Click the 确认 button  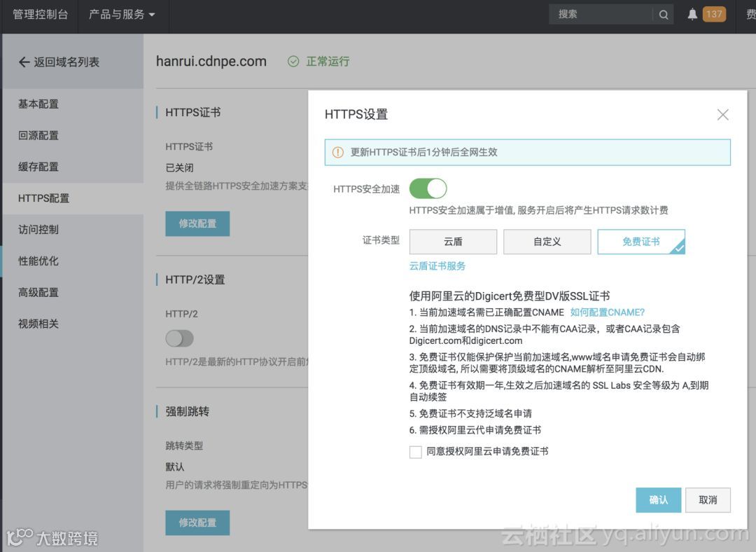[658, 500]
